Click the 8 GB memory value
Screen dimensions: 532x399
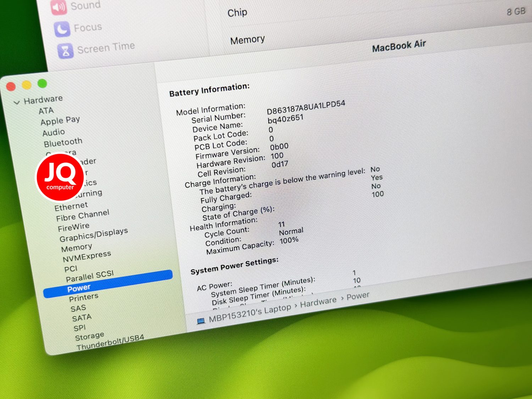pos(516,12)
